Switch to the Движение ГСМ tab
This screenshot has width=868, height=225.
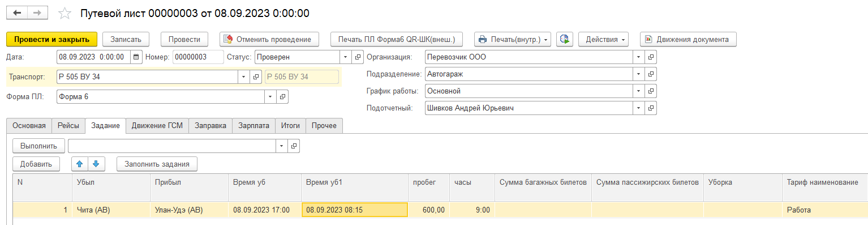coord(157,126)
